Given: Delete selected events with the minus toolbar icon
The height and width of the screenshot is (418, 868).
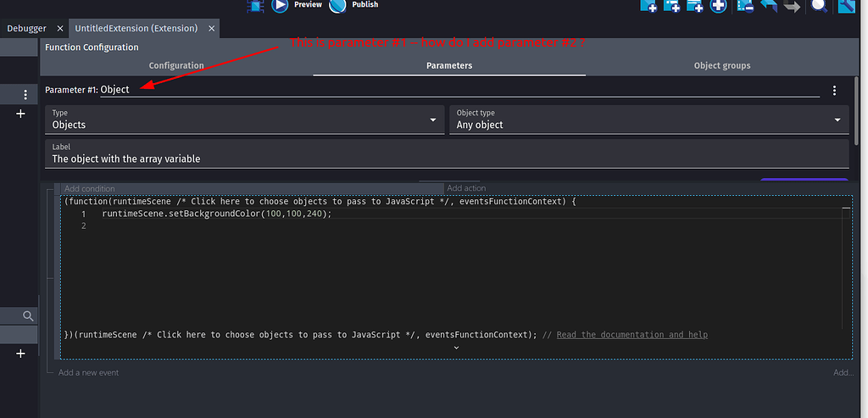Looking at the screenshot, I should tap(745, 6).
